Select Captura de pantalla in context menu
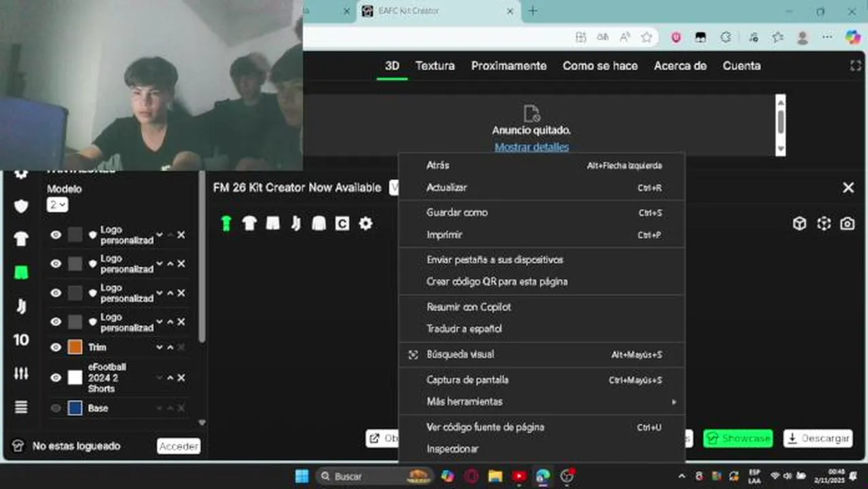The image size is (868, 489). coord(541,380)
